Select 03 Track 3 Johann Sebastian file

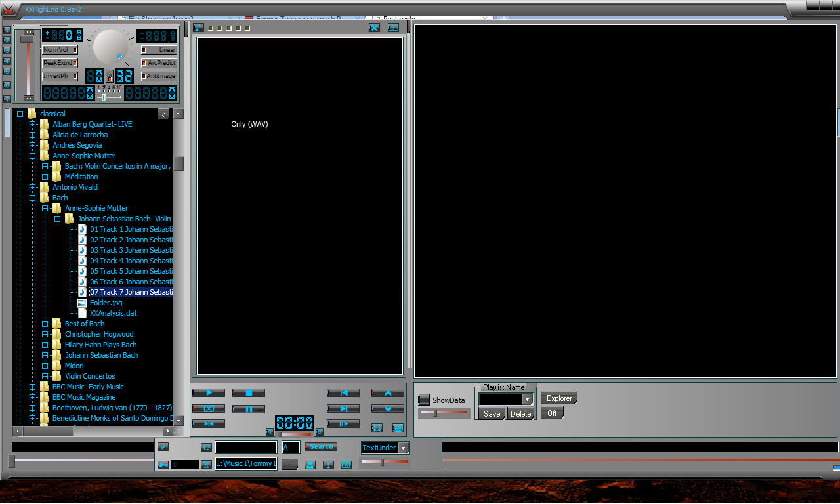click(131, 250)
